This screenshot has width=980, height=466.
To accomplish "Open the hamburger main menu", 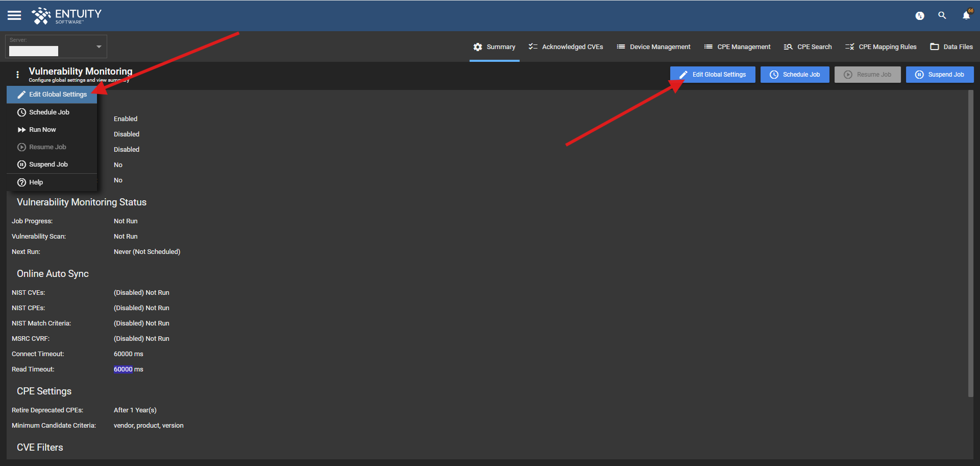I will pyautogui.click(x=14, y=15).
